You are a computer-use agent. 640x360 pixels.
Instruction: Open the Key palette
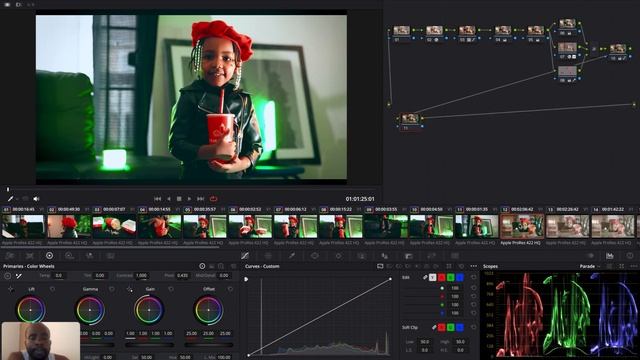pos(409,256)
